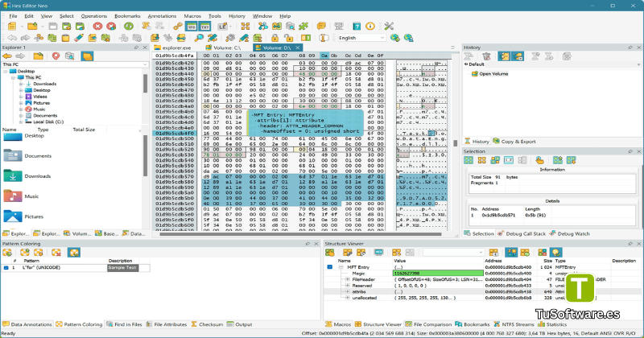The image size is (644, 338).
Task: Expand the FileHeader structure row
Action: point(348,279)
